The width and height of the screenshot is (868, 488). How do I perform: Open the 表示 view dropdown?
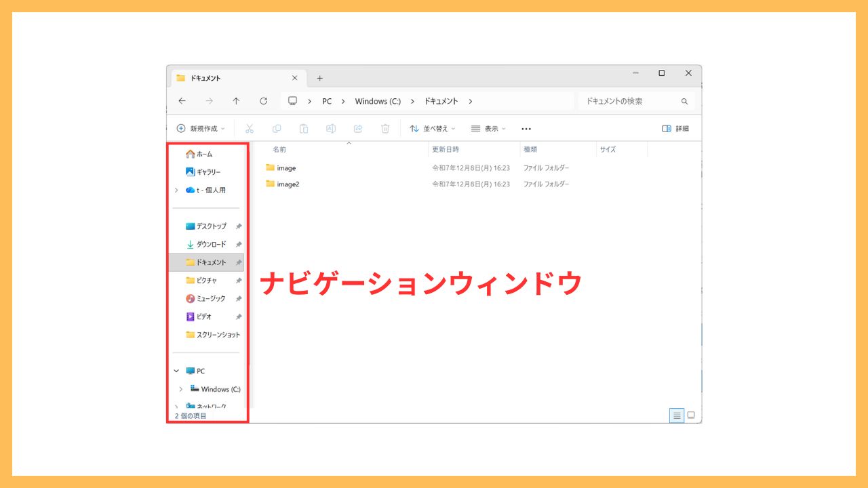click(x=488, y=128)
